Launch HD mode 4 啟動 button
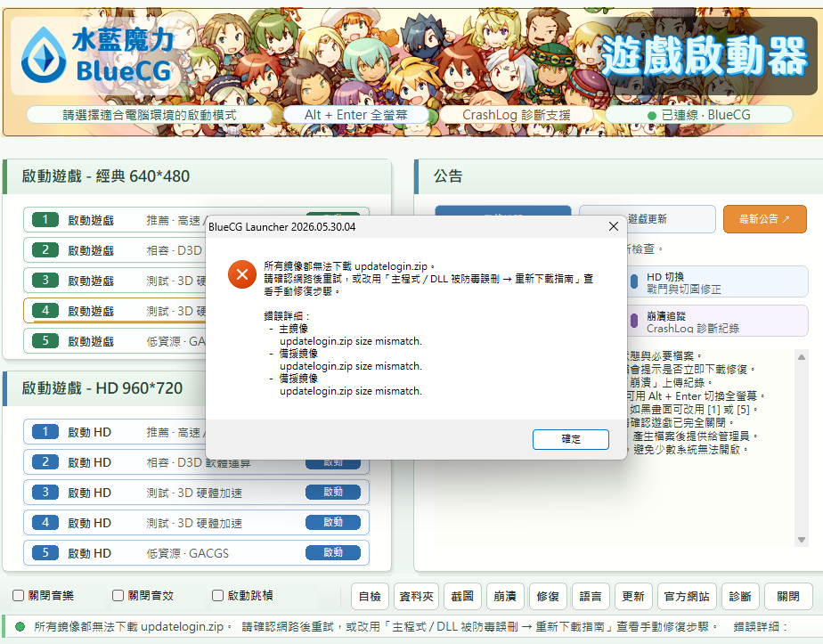 [x=333, y=522]
